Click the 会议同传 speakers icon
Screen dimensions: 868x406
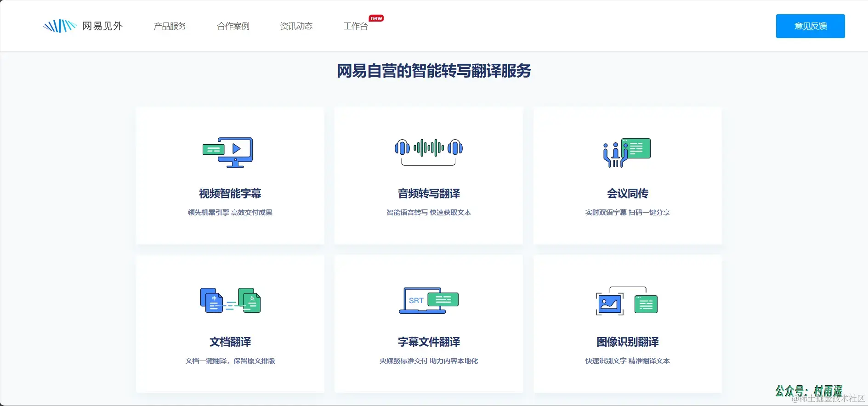pyautogui.click(x=627, y=152)
